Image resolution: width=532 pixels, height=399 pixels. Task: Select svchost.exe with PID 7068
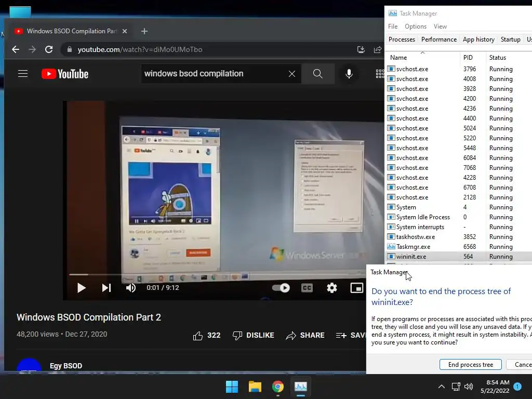(459, 168)
